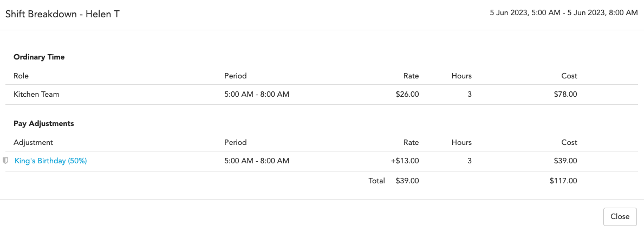Click the Ordinary Time Cost column header
This screenshot has height=232, width=644.
coord(569,76)
